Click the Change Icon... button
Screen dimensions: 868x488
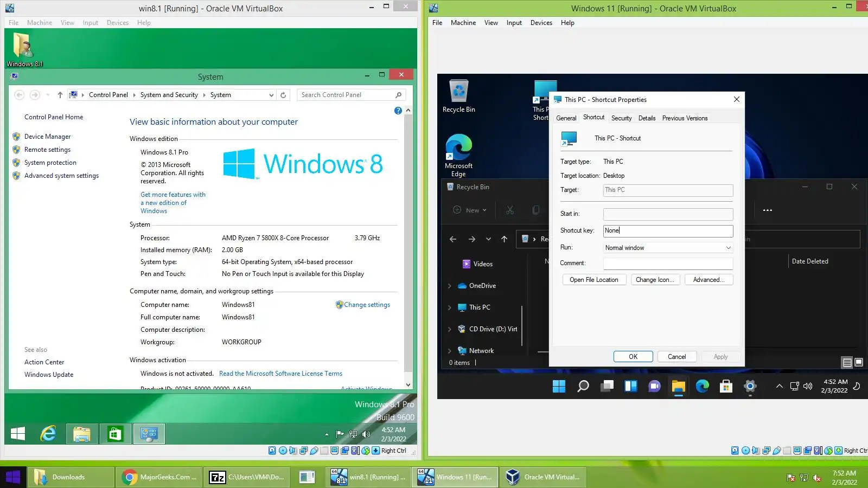[655, 280]
